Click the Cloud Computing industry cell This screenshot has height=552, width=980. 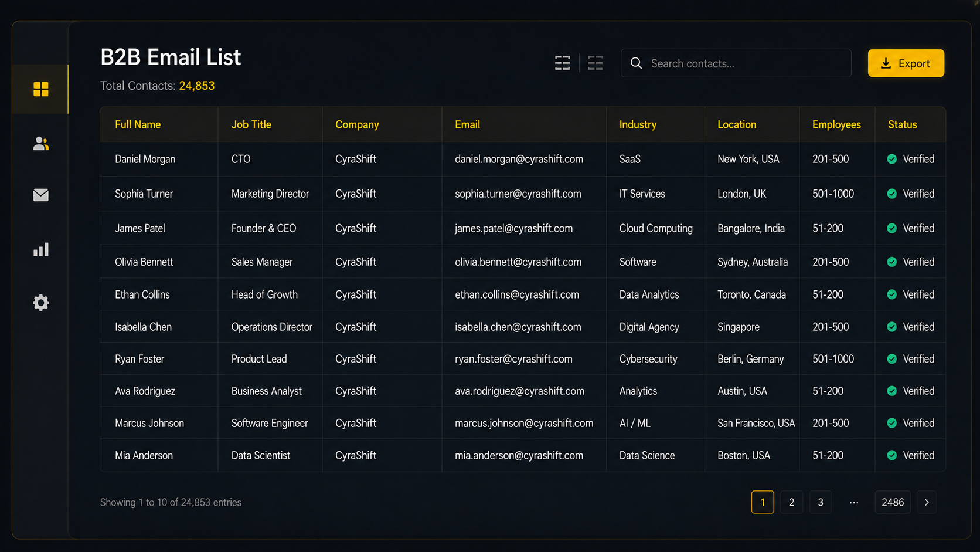tap(656, 228)
